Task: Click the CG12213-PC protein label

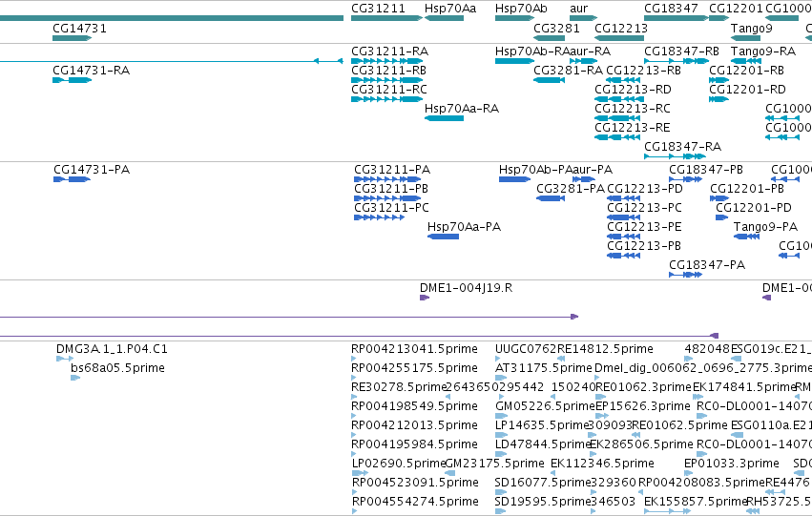Action: [x=644, y=208]
